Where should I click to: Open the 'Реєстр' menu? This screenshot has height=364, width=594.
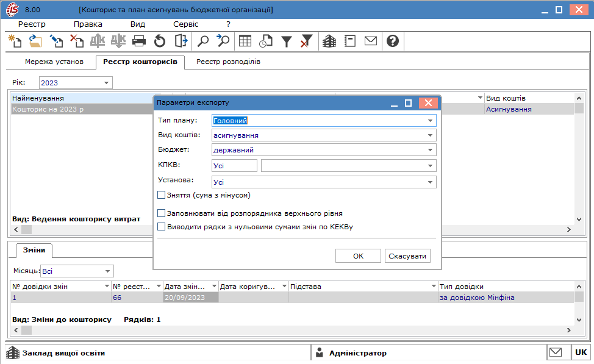tap(32, 24)
